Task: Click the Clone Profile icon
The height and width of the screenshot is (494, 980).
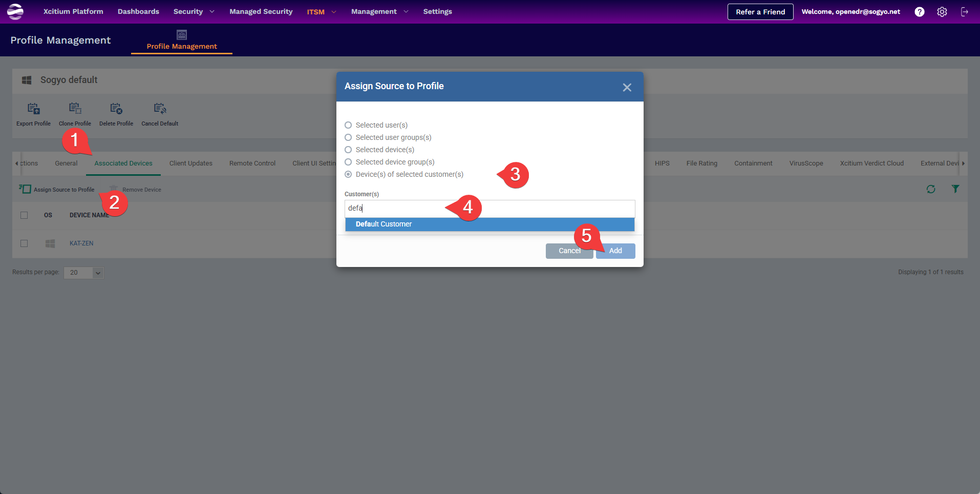Action: pos(75,108)
